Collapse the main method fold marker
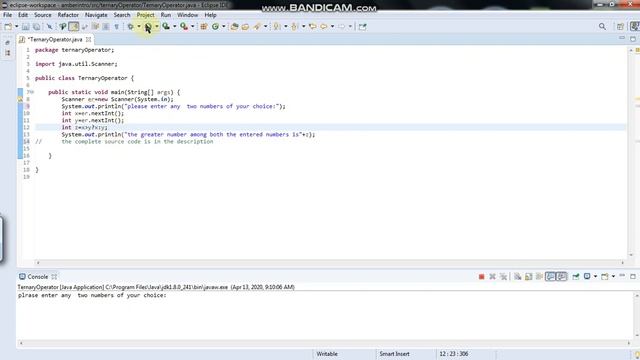640x360 pixels. [x=32, y=92]
